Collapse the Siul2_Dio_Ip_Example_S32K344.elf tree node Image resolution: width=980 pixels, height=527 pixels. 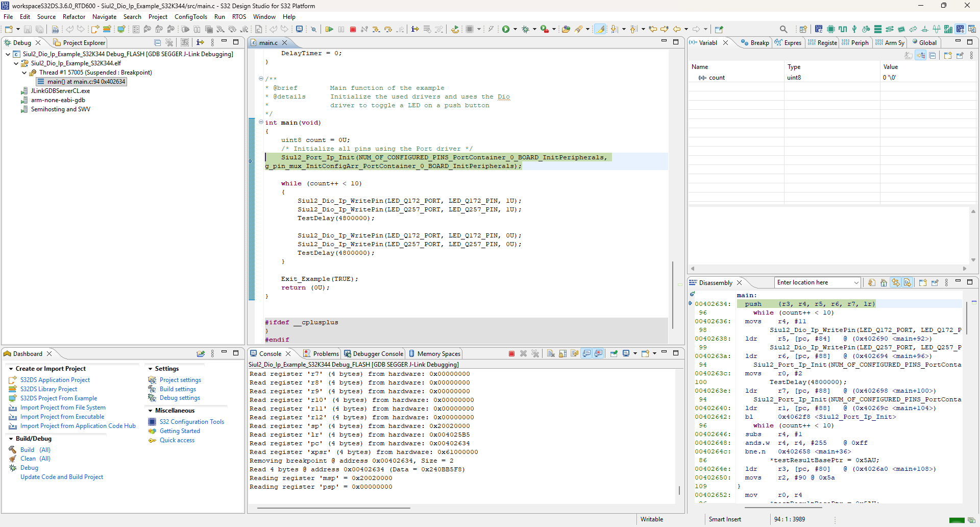pyautogui.click(x=16, y=63)
